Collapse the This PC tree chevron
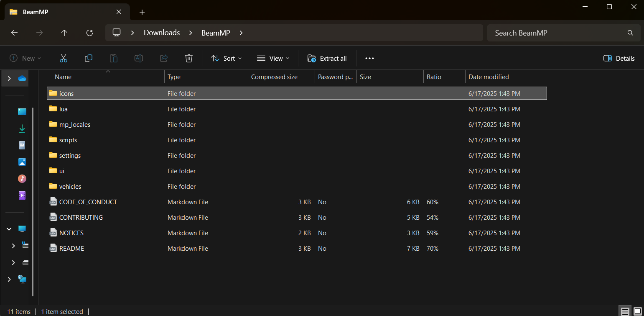Viewport: 644px width, 316px height. [x=9, y=229]
